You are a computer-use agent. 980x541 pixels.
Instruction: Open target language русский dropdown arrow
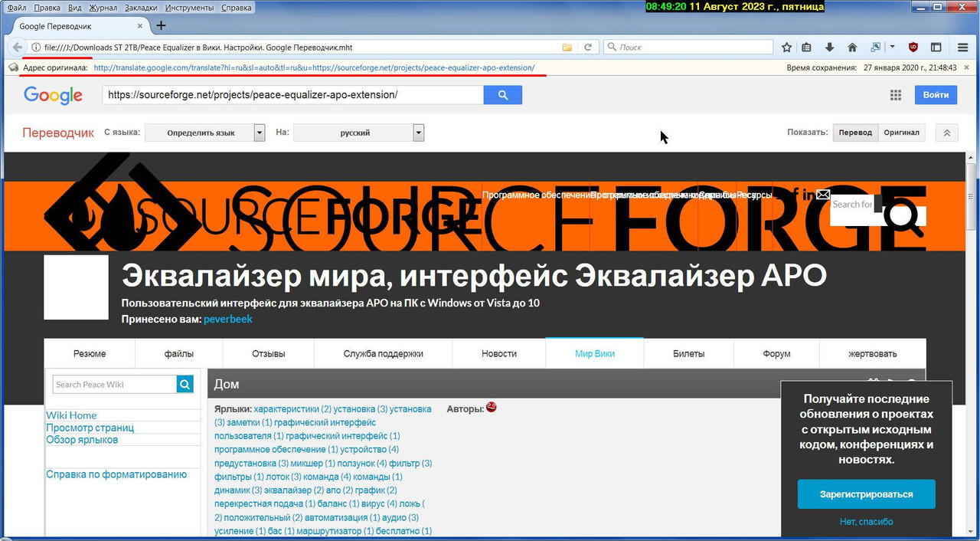pyautogui.click(x=418, y=133)
